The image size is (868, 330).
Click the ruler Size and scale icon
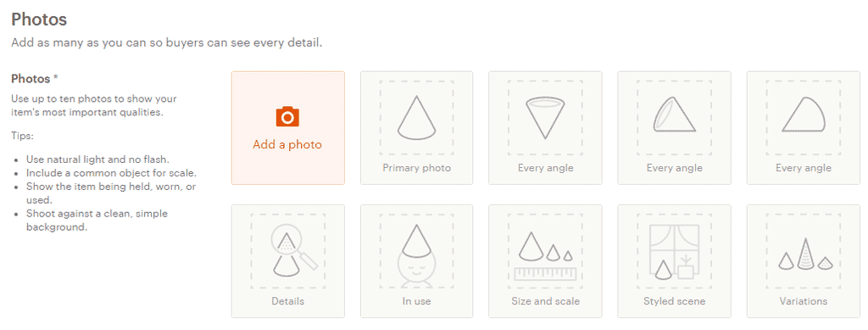(x=545, y=256)
